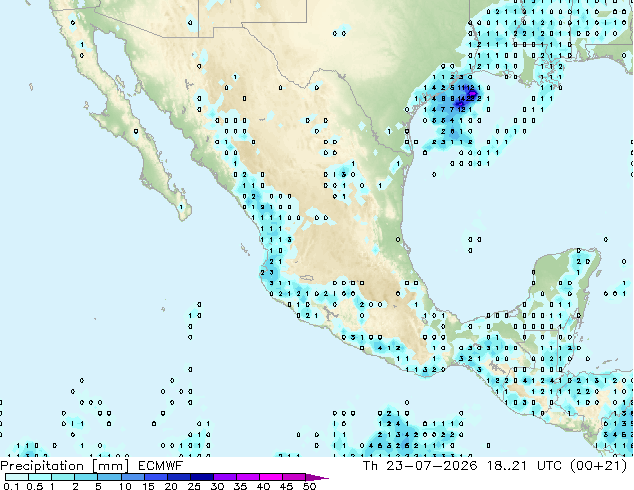Click the 14 value in Gulf storm

462,98
